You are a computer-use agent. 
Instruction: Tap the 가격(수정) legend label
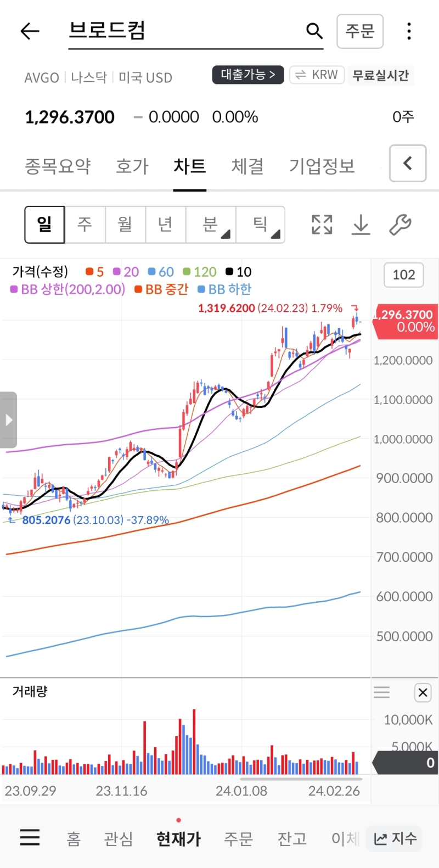(40, 272)
